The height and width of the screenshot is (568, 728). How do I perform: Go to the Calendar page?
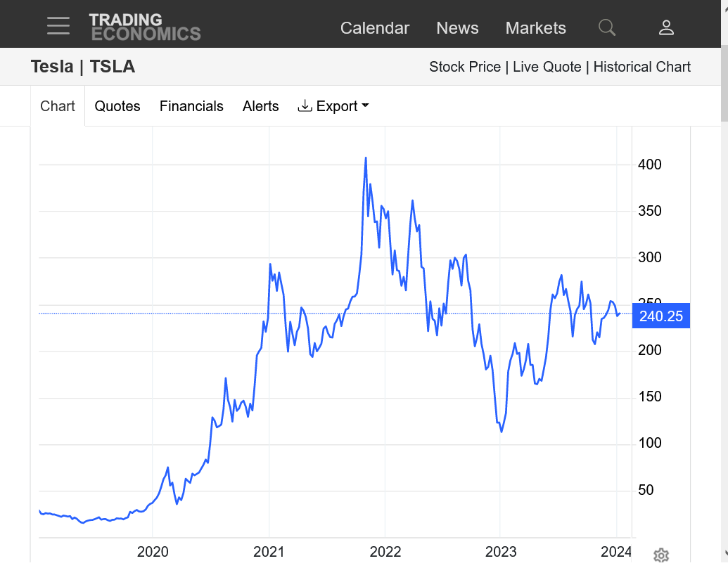point(375,28)
